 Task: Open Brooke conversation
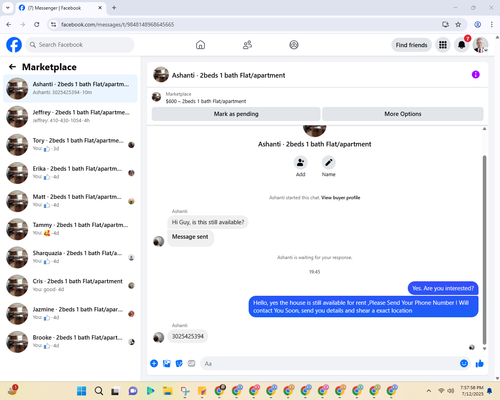70,342
